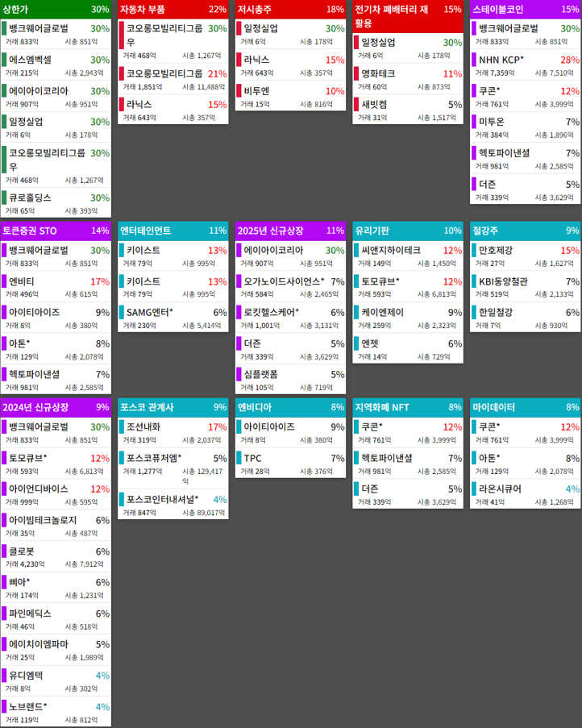This screenshot has width=582, height=728.
Task: Select TPC in the 엔비디아 card
Action: pos(290,464)
